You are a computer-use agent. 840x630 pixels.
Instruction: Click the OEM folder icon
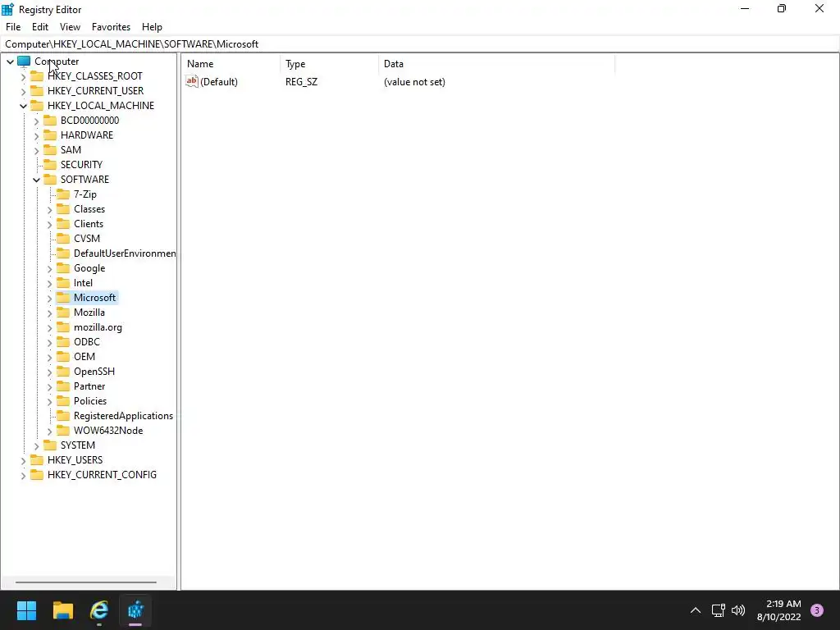(x=63, y=356)
